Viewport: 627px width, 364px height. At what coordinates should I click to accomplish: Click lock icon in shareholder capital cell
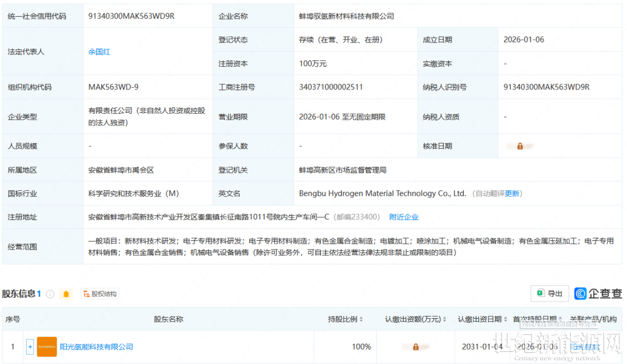416,347
